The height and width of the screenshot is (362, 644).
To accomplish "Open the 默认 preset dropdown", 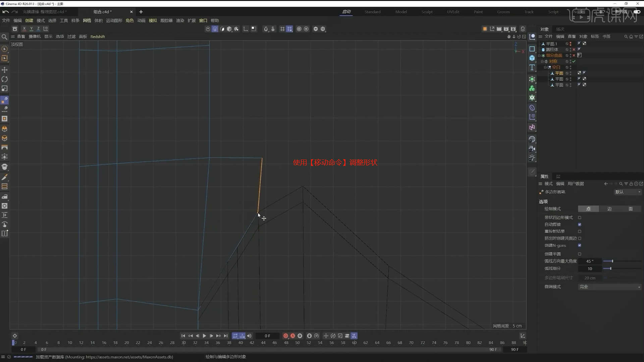I will (628, 192).
